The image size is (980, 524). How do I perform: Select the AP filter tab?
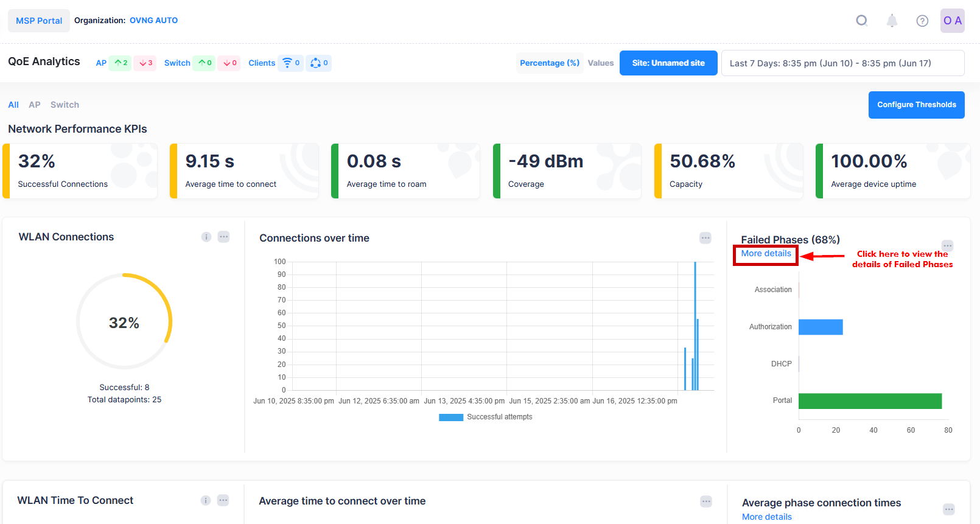35,105
